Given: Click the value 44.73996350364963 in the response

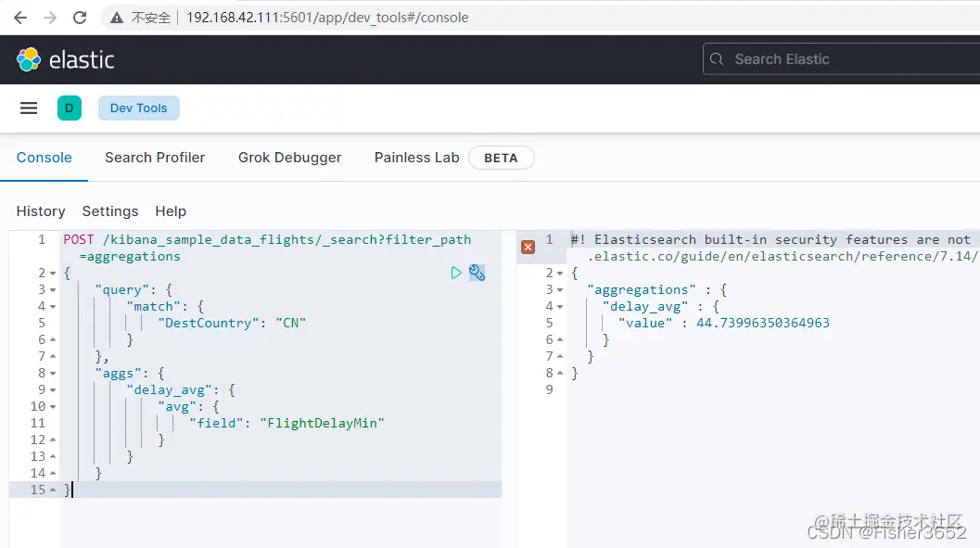Looking at the screenshot, I should [763, 323].
